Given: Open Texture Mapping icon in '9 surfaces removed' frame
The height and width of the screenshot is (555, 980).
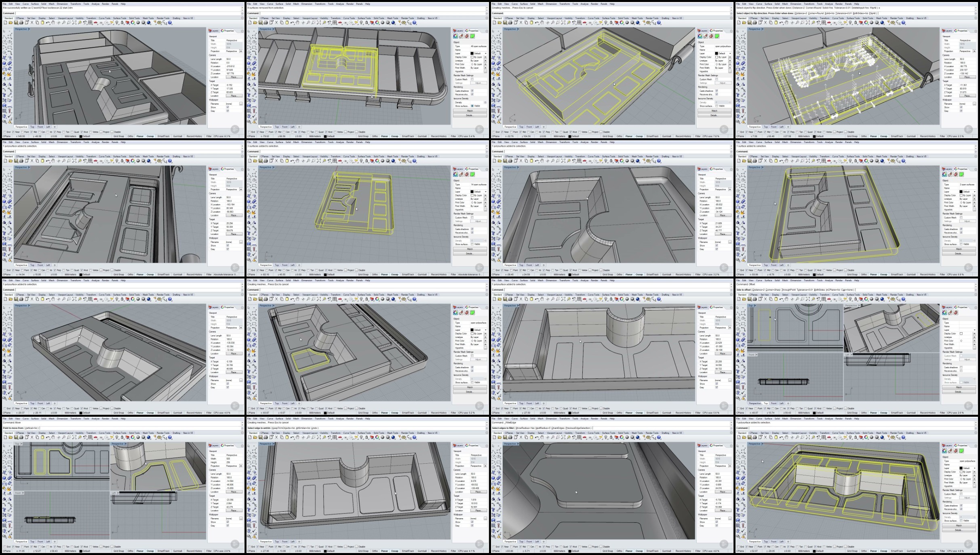Looking at the screenshot, I should coord(467,36).
